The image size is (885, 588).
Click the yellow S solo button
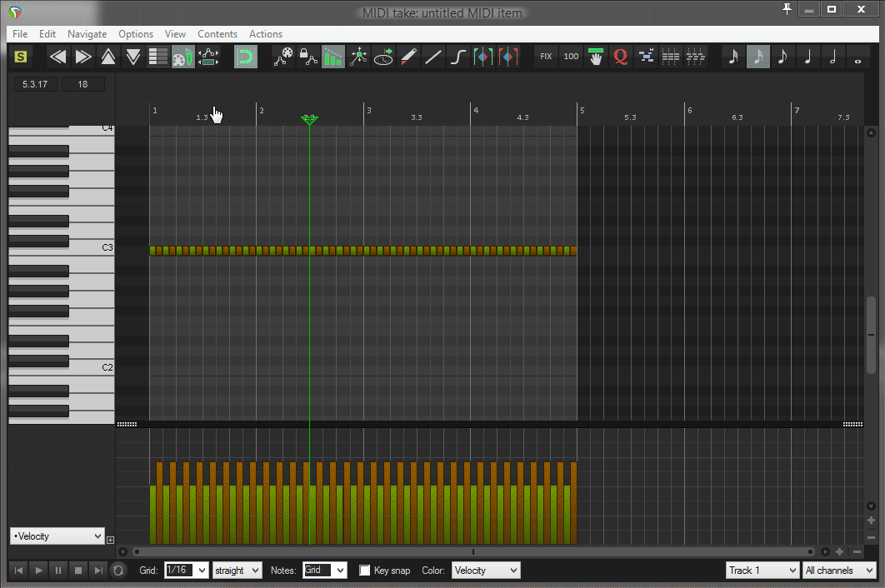coord(21,57)
